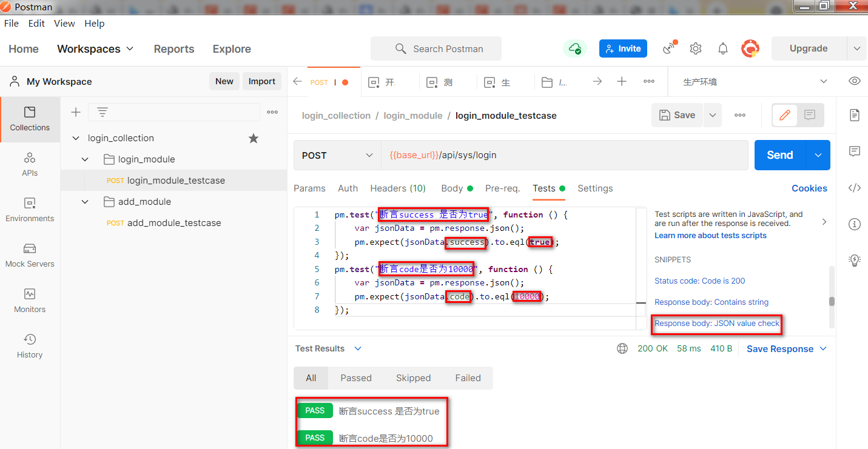This screenshot has height=449, width=868.
Task: Open the Upgrade dropdown arrow
Action: pos(856,48)
